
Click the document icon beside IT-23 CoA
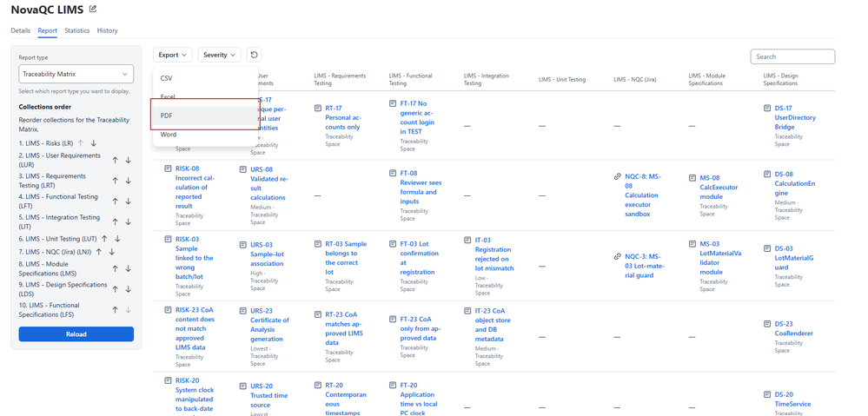[467, 310]
